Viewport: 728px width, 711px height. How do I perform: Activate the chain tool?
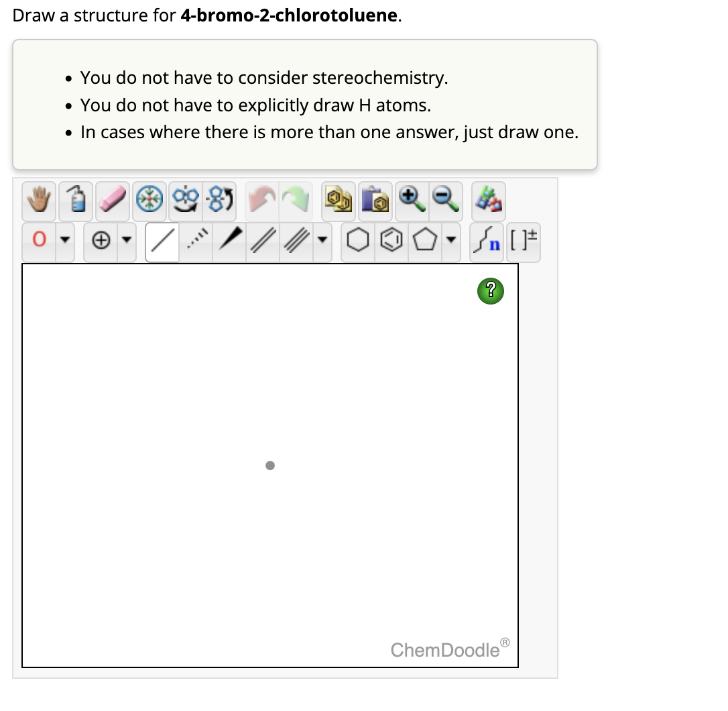click(487, 242)
